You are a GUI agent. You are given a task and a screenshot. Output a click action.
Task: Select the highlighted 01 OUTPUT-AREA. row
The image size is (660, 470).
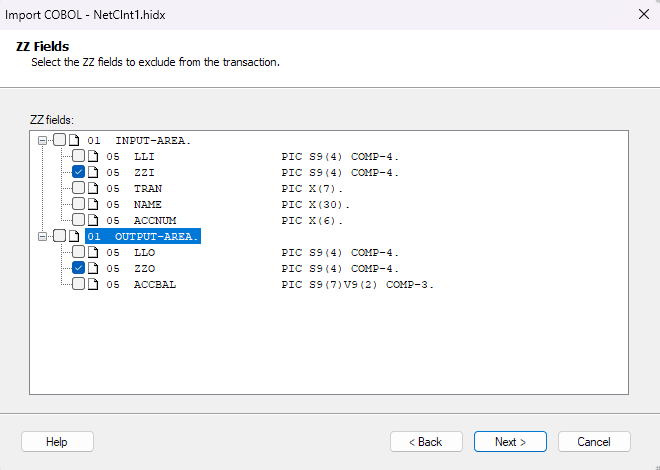point(143,236)
